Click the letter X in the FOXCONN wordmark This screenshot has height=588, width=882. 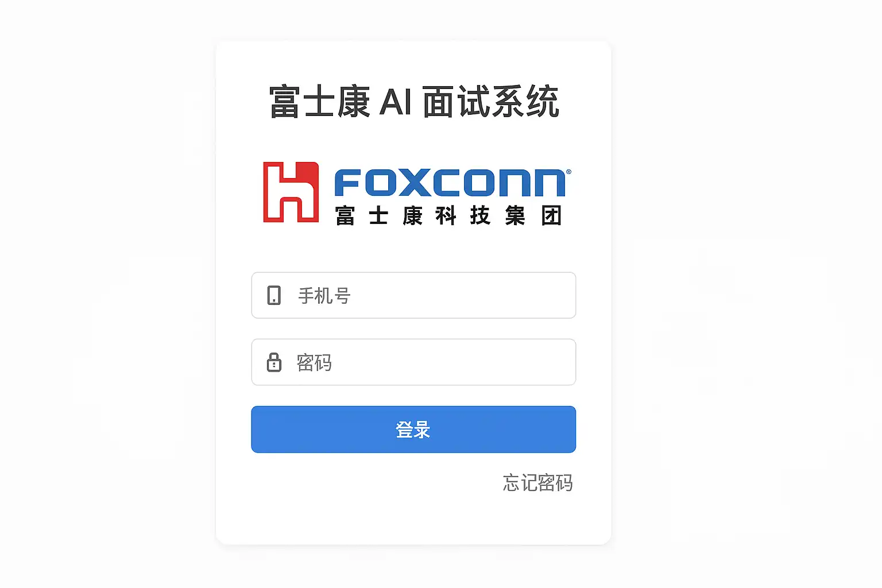coord(416,183)
